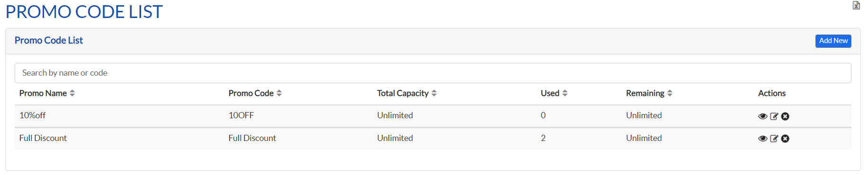Focus the search by name or code field
The image size is (868, 175).
[x=433, y=73]
